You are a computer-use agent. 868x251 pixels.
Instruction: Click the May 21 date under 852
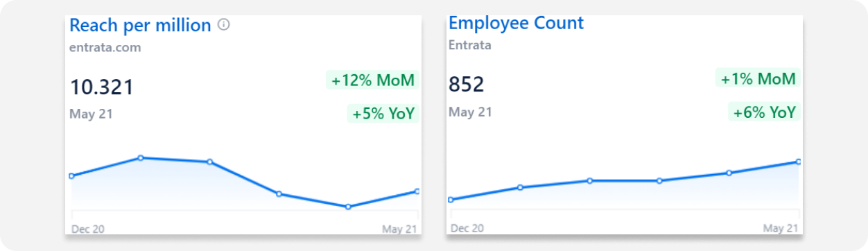coord(470,112)
